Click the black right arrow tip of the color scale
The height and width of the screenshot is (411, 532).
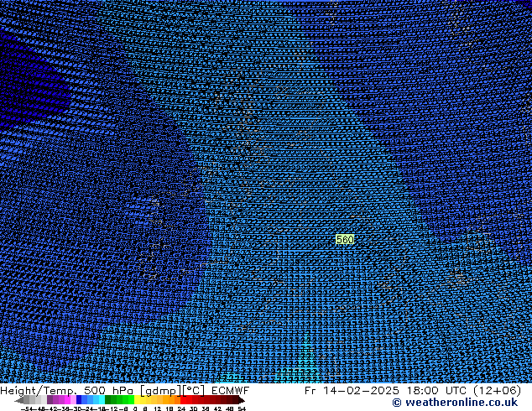coord(242,400)
